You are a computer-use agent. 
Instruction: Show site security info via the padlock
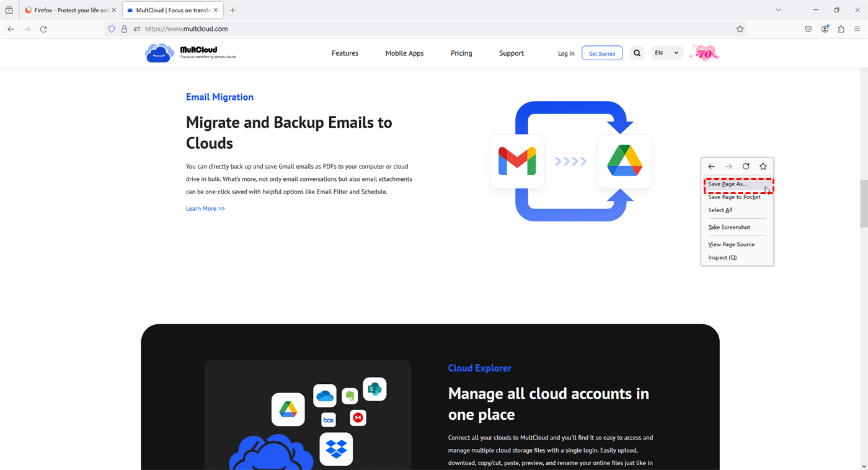pyautogui.click(x=124, y=29)
